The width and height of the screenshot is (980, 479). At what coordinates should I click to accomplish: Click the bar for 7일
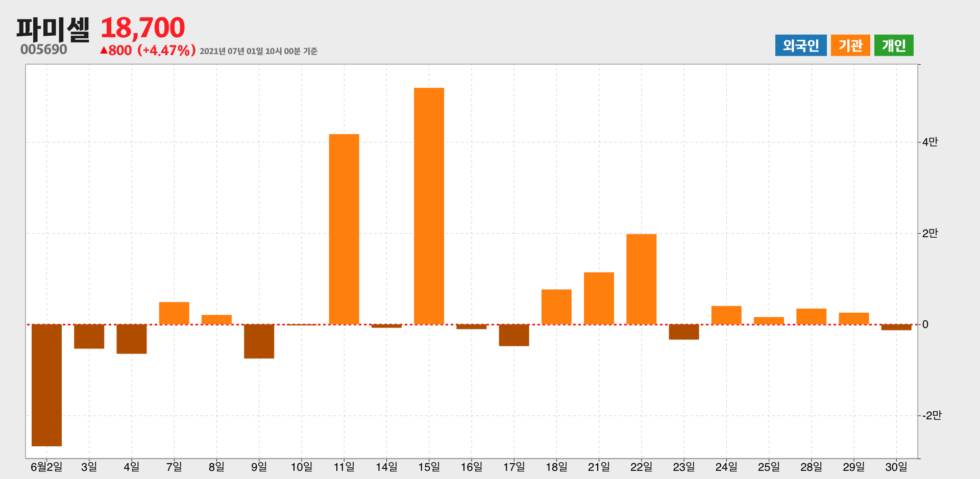(x=174, y=313)
